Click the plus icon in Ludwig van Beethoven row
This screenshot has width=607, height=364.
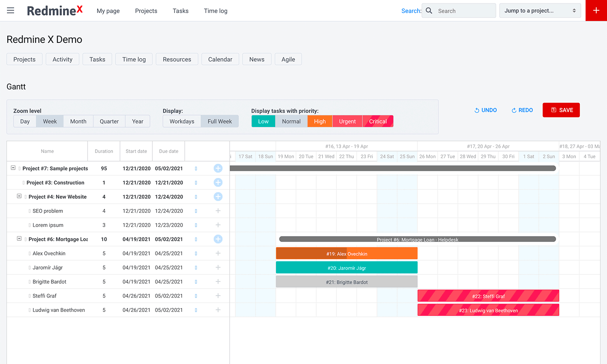tap(218, 310)
